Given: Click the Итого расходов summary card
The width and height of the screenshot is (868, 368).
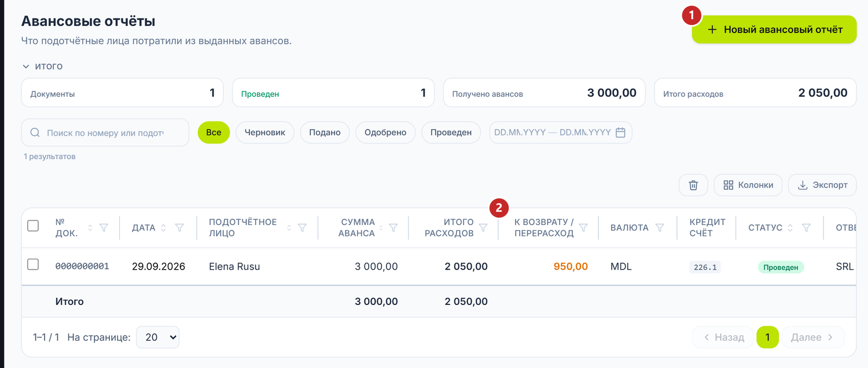Looking at the screenshot, I should 755,93.
